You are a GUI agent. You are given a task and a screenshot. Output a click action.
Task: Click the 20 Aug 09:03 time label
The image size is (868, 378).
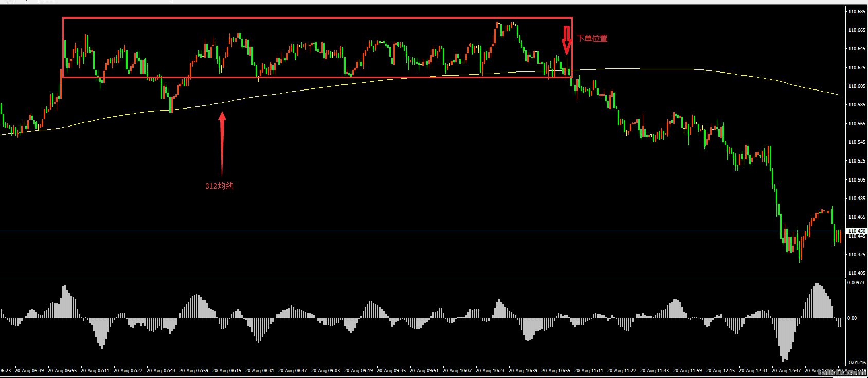point(325,371)
